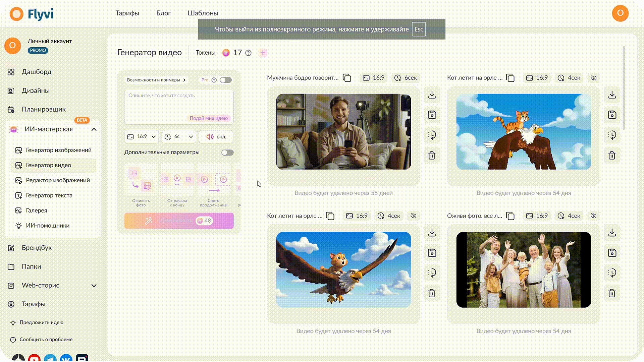644x362 pixels.
Task: Delete the man talking video
Action: tap(432, 156)
